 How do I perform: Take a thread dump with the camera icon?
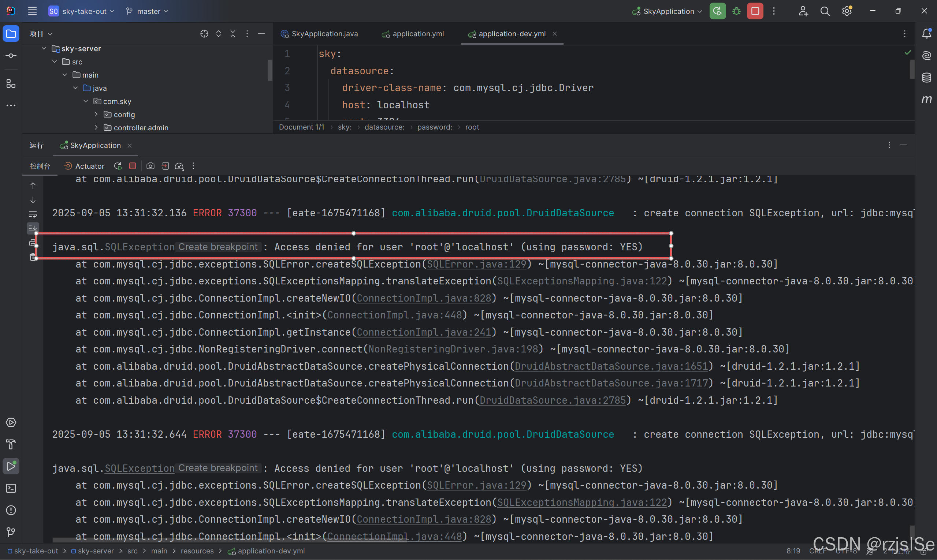(150, 166)
